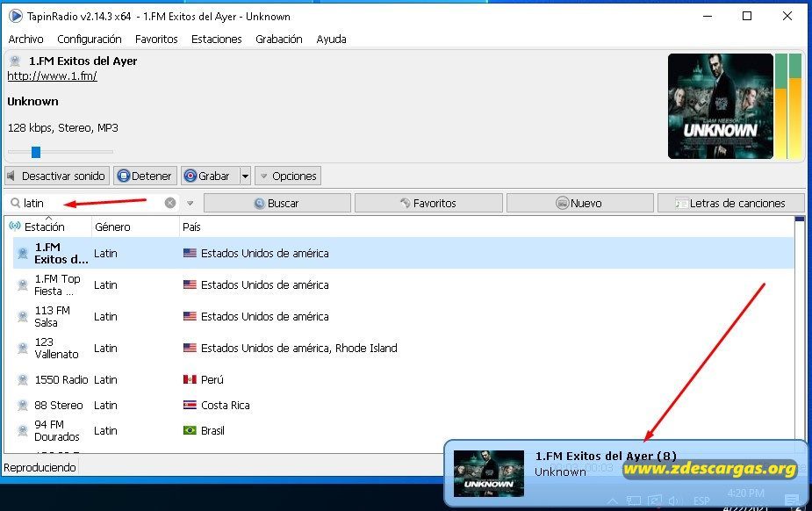Open the http://www.1.fm/ station link
812x511 pixels.
pyautogui.click(x=52, y=76)
